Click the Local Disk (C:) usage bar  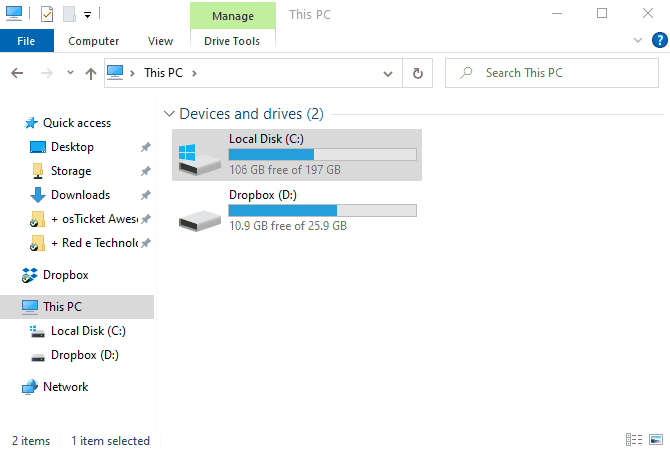(x=323, y=155)
